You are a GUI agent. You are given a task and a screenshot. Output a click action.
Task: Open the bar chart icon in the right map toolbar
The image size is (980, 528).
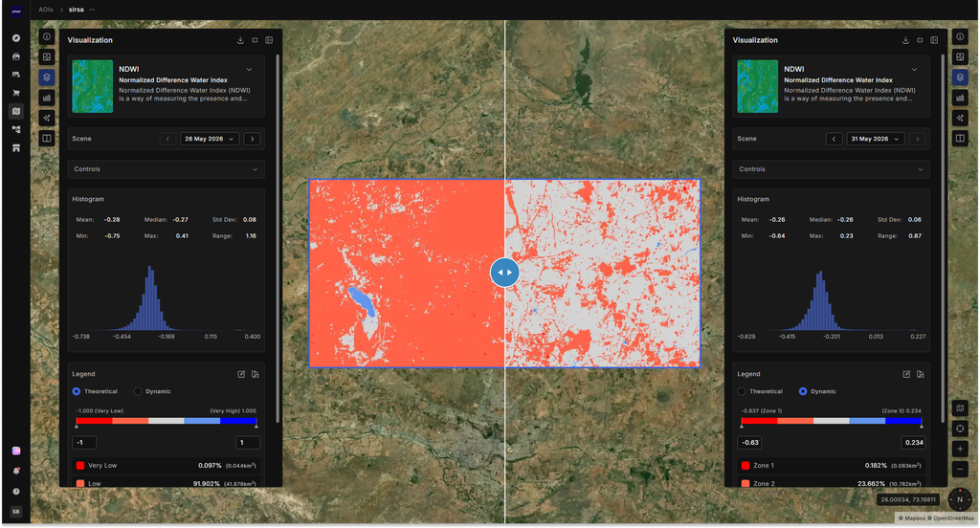[x=960, y=98]
